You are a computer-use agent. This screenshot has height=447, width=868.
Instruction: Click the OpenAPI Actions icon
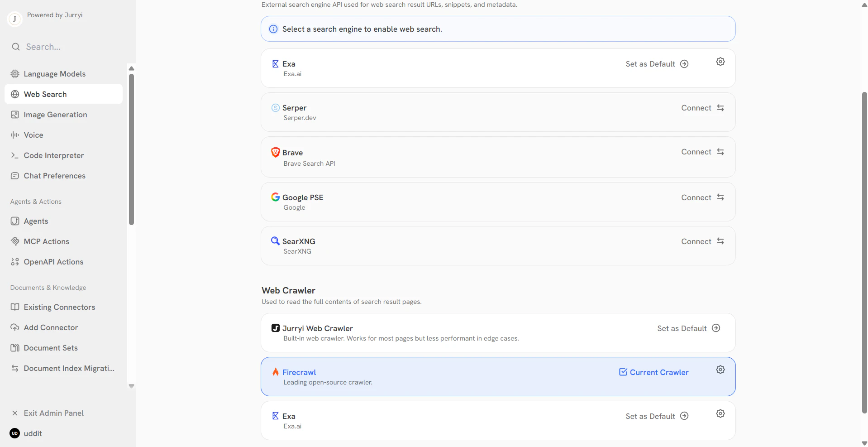[15, 262]
